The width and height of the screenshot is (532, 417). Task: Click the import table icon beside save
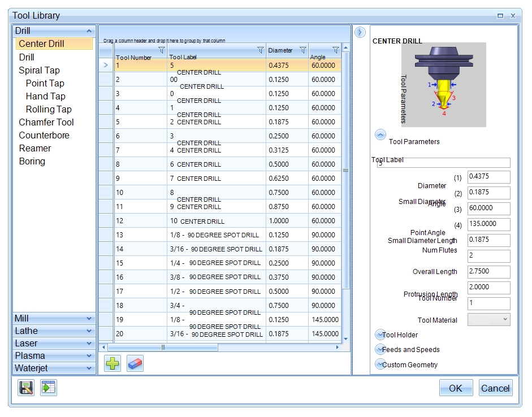coord(49,388)
